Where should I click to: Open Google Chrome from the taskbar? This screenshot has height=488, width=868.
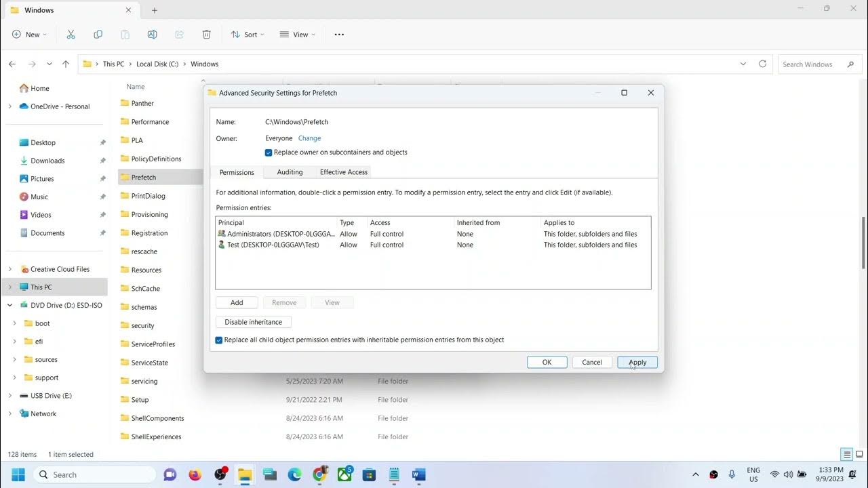(319, 474)
